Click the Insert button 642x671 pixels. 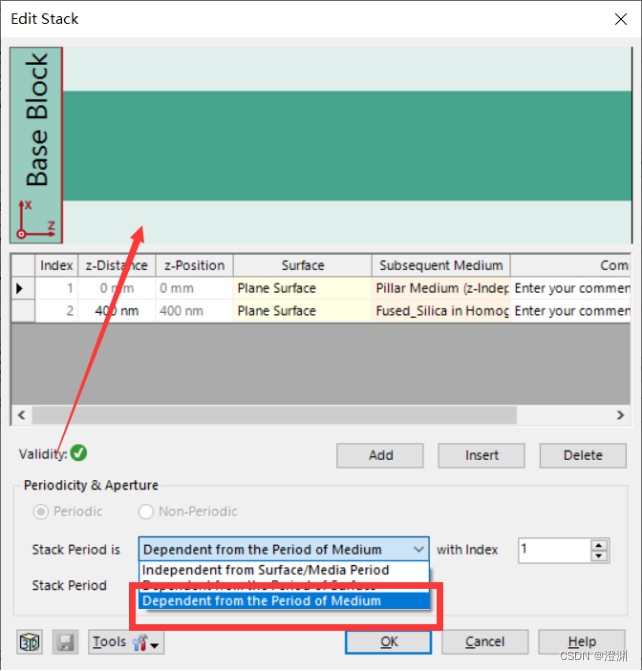[x=482, y=455]
